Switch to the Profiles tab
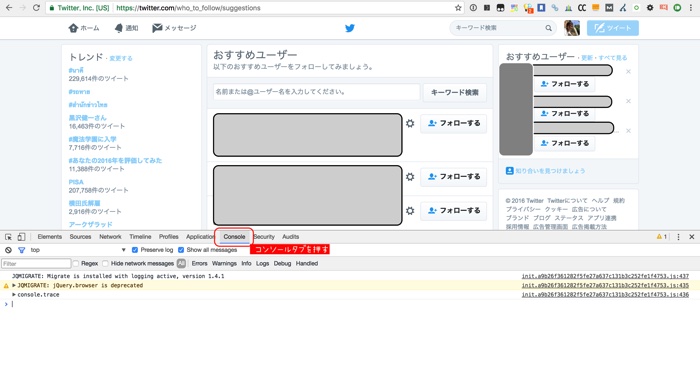 (x=168, y=237)
